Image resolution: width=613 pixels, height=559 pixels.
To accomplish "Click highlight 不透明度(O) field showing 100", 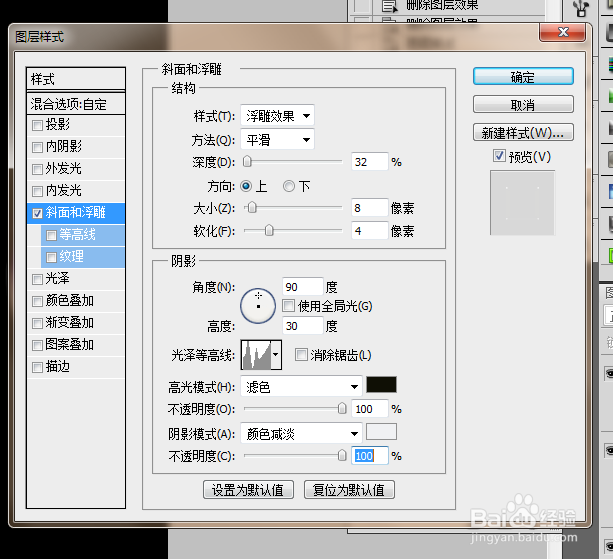I will (369, 409).
